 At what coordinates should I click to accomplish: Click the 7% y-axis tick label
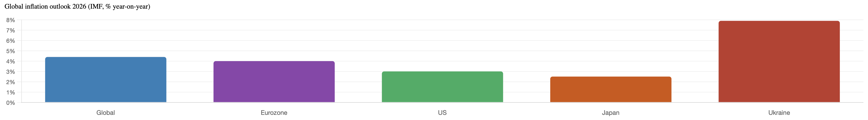click(10, 30)
